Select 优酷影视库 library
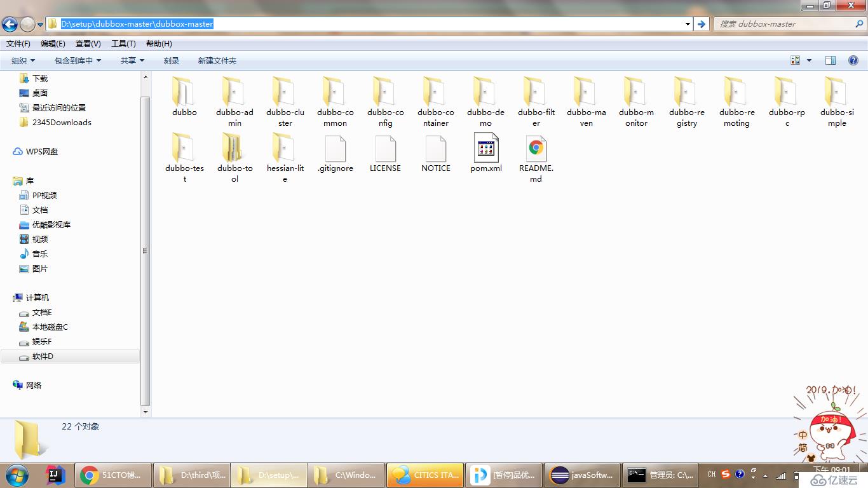 45,224
